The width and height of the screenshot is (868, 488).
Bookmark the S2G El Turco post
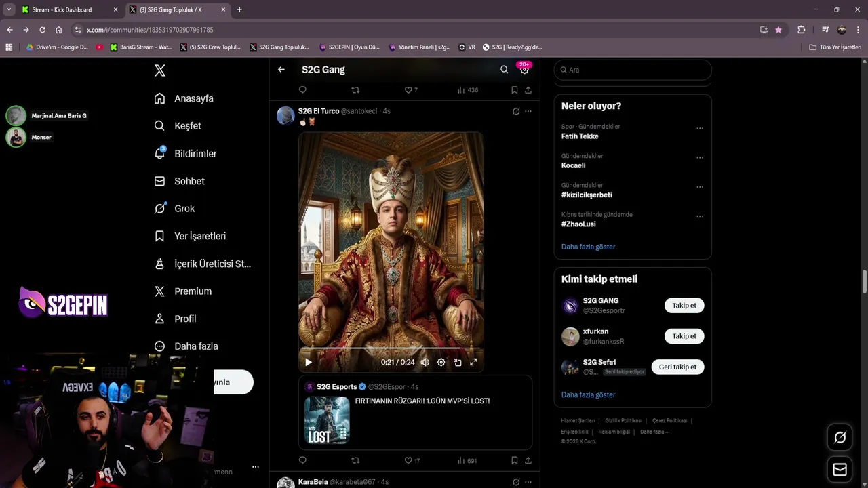coord(515,460)
